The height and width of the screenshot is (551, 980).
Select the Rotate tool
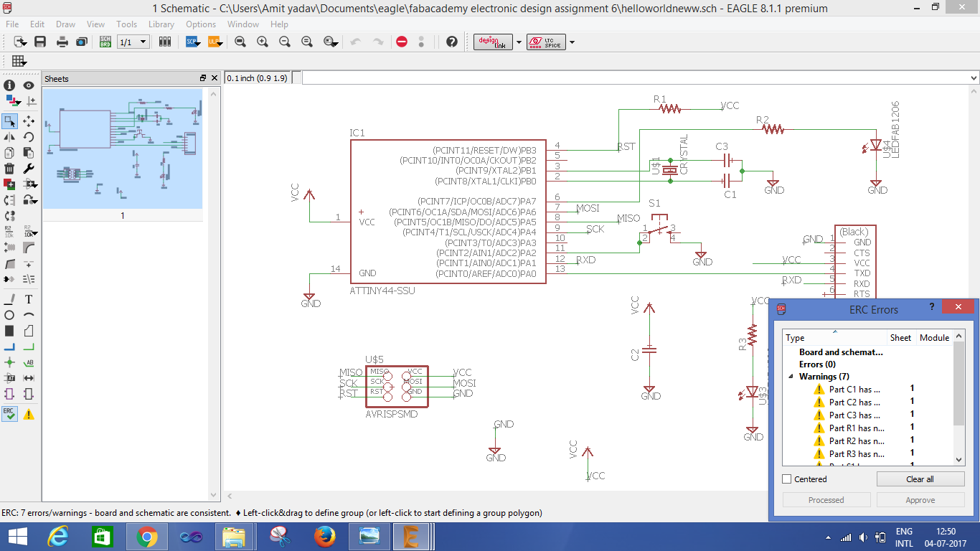click(29, 136)
